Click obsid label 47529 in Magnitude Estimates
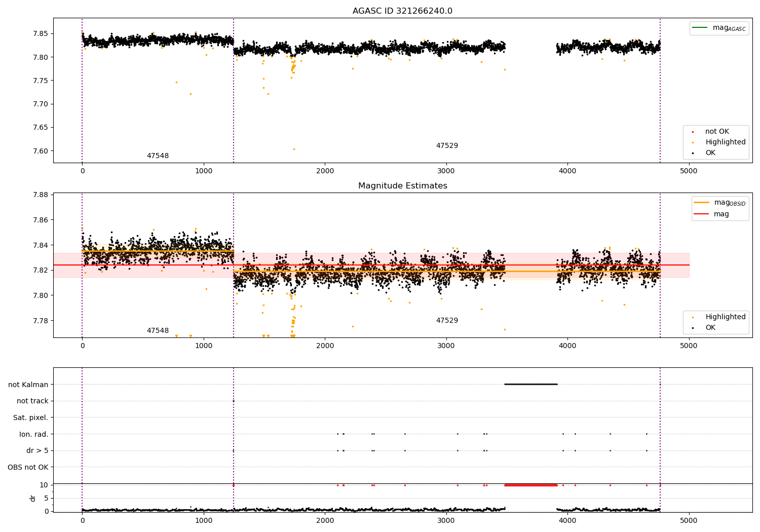Screen dimensions: 760x532 (x=447, y=321)
